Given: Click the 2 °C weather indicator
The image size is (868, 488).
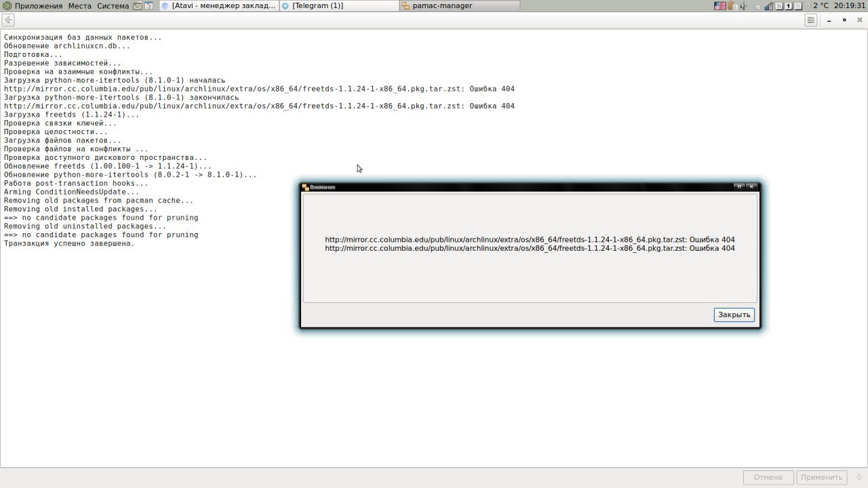Looking at the screenshot, I should [821, 5].
